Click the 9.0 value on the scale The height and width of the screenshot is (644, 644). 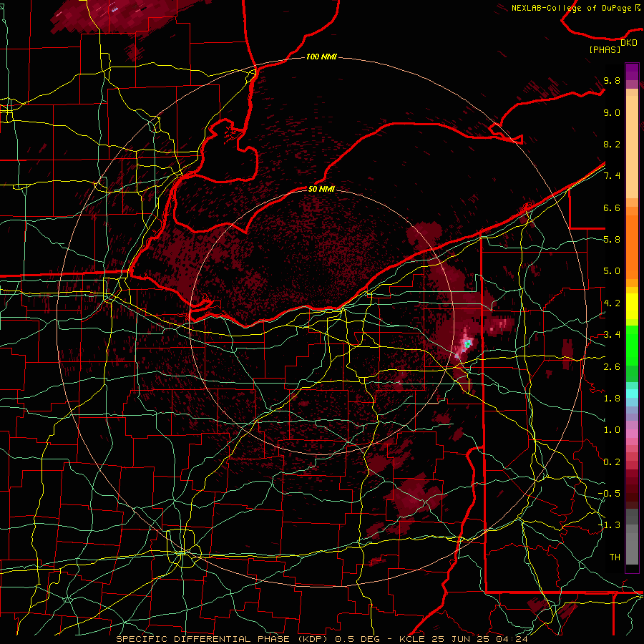coord(612,112)
